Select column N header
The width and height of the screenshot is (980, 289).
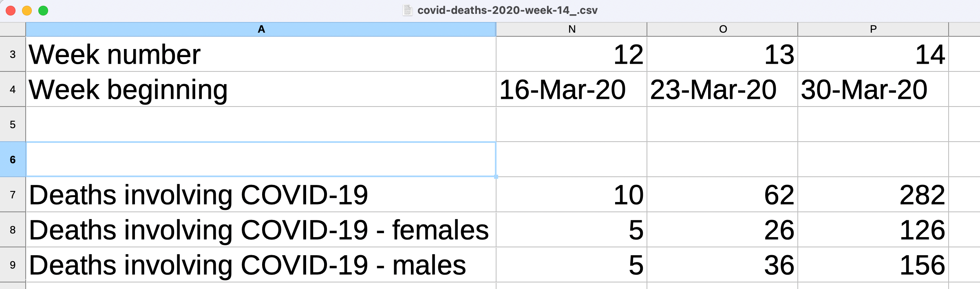pyautogui.click(x=572, y=29)
